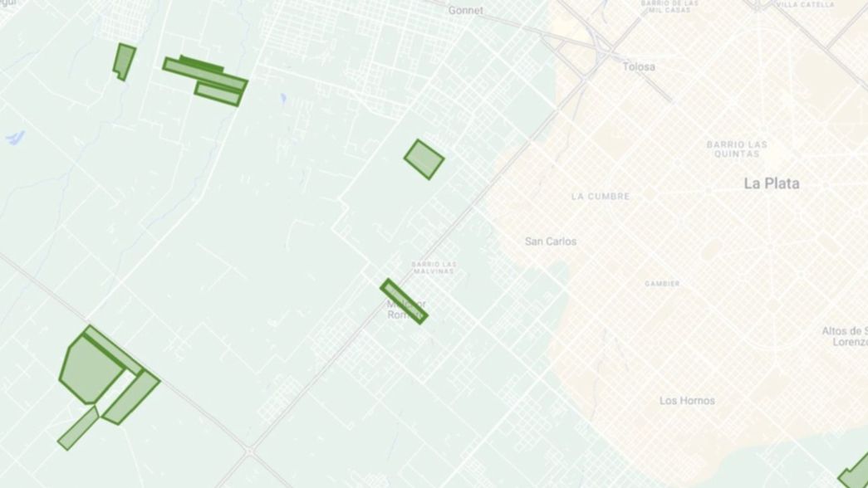The width and height of the screenshot is (868, 488).
Task: Click the Melchor Romero place label
Action: 405,310
